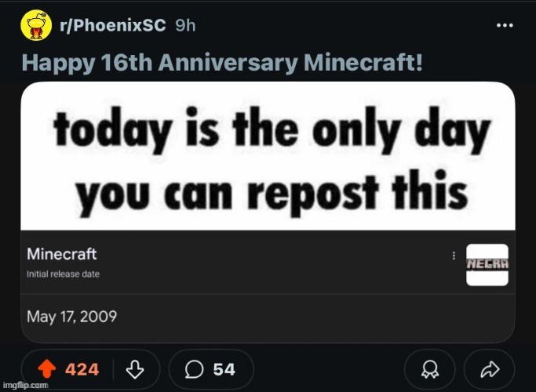
Task: Open the post's three-dot overflow menu
Action: 505,25
